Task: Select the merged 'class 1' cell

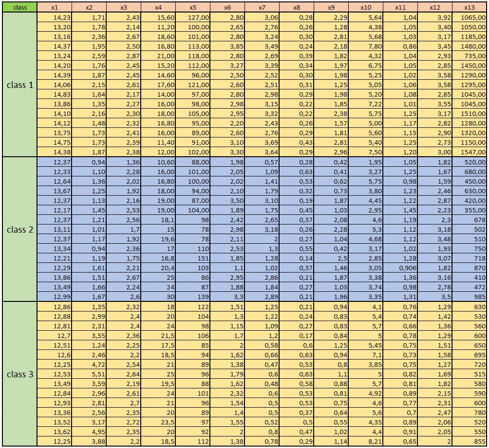Action: coord(20,85)
